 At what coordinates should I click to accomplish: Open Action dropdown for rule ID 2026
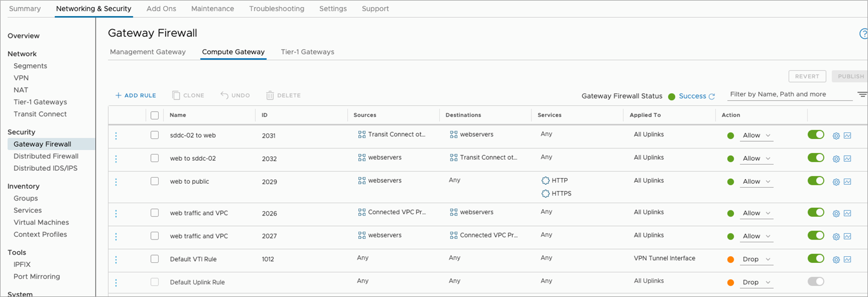[x=756, y=213]
